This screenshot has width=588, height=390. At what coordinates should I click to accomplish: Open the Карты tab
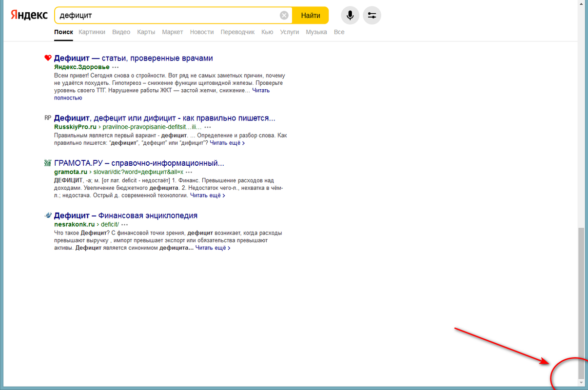146,32
